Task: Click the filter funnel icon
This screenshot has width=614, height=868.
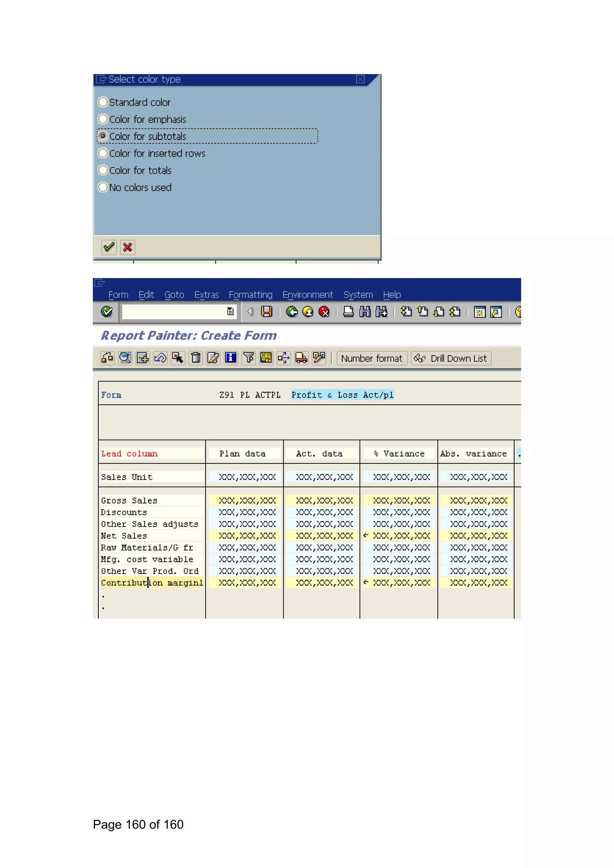Action: tap(249, 358)
